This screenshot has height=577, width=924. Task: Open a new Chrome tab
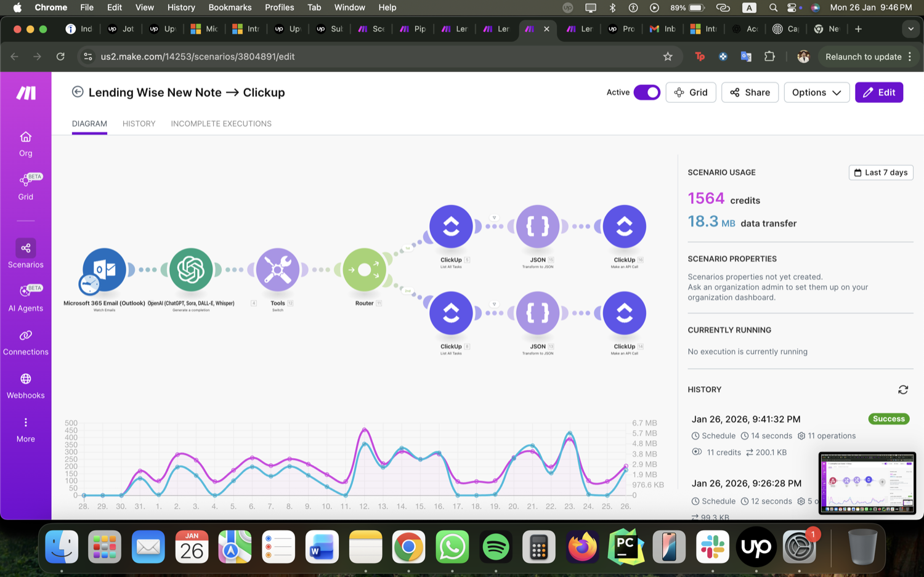pyautogui.click(x=858, y=29)
